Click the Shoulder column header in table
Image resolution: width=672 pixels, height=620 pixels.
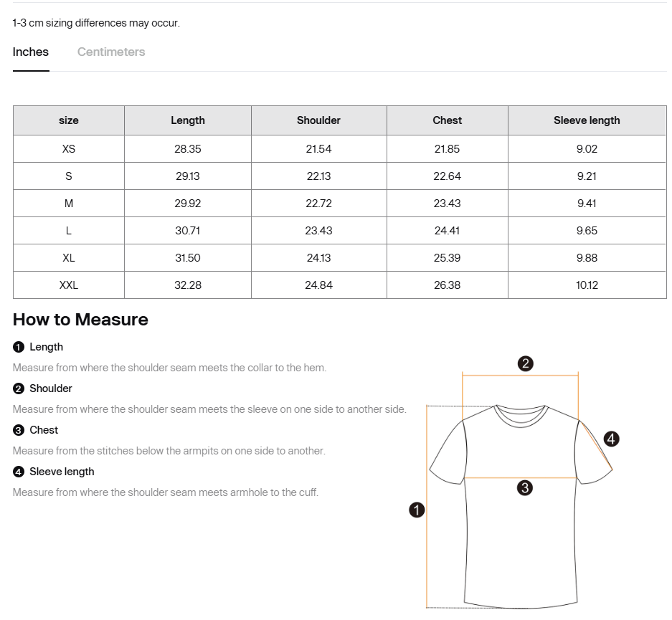318,120
